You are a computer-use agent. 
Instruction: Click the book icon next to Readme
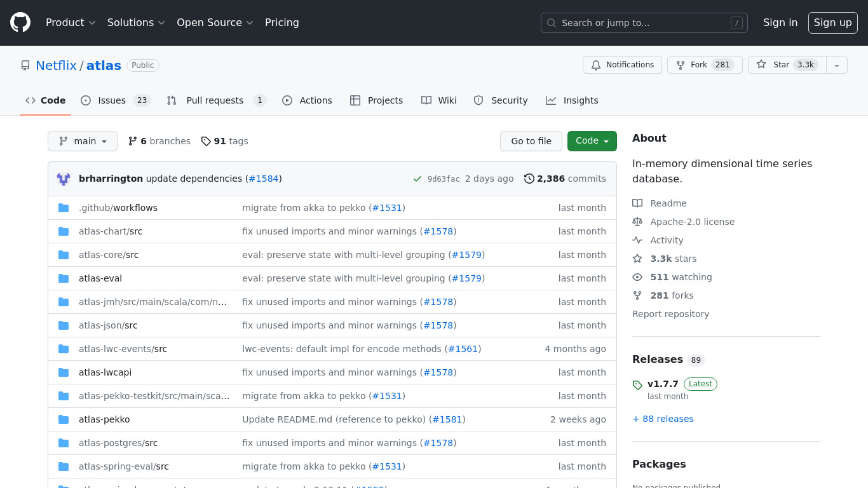[x=637, y=203]
